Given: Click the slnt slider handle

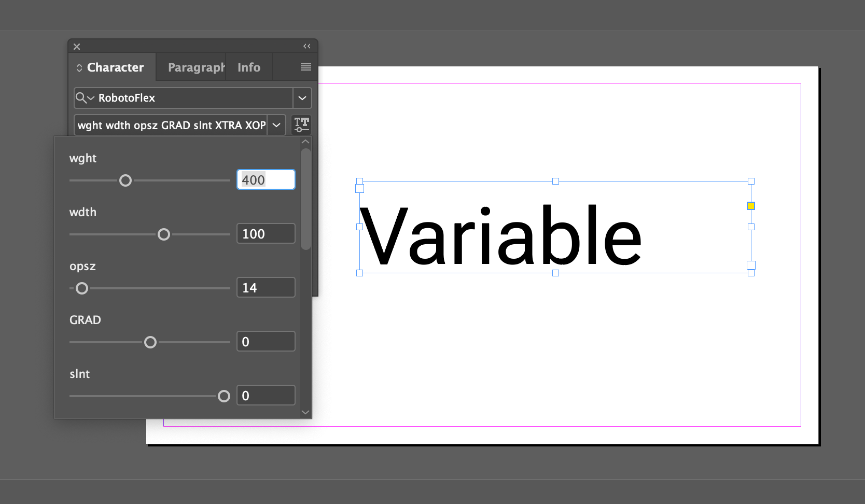Looking at the screenshot, I should click(x=224, y=396).
